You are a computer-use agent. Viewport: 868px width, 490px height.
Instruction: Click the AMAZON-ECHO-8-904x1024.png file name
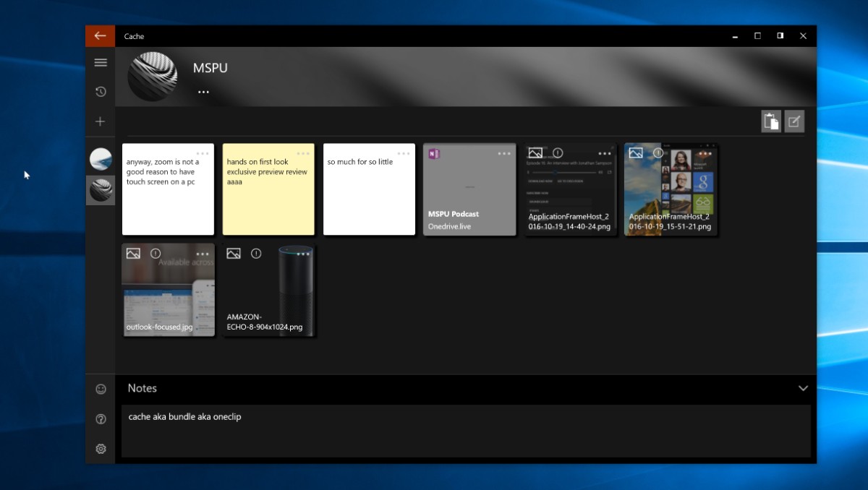click(265, 322)
